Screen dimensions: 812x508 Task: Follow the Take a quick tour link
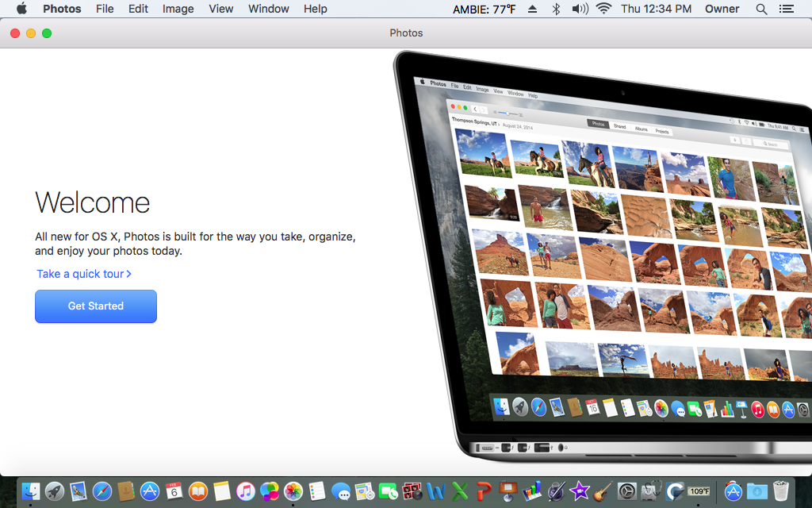coord(84,274)
